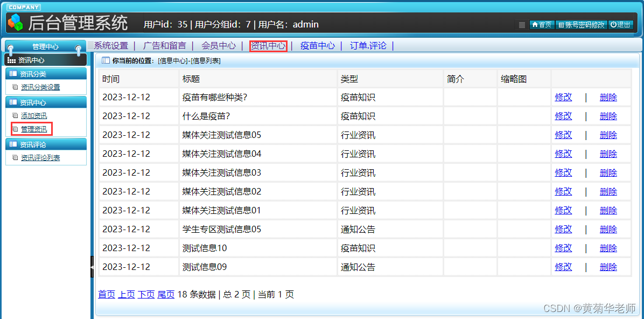
Task: Click 修改 for 什么是疫苗?
Action: click(x=563, y=116)
